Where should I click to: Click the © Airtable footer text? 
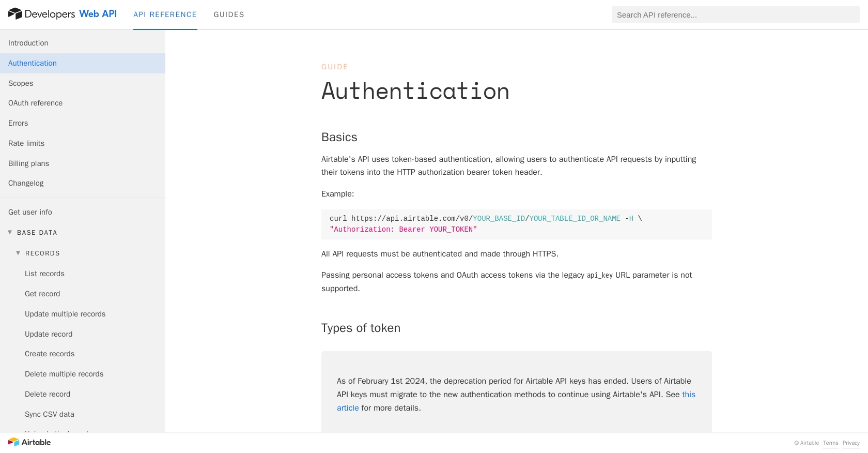(x=807, y=443)
